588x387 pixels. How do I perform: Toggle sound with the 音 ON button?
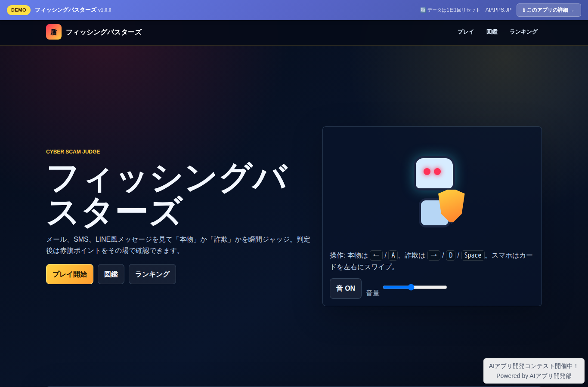[346, 289]
